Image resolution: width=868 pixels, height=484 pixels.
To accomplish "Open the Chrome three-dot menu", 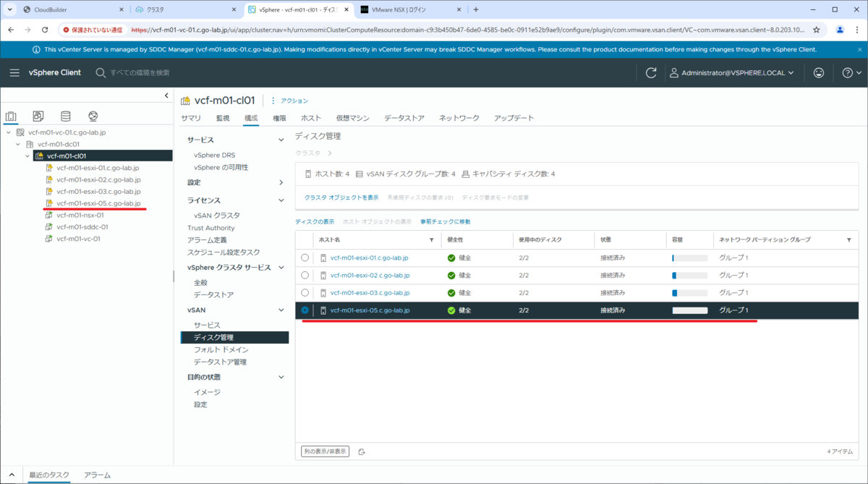I will pyautogui.click(x=856, y=30).
